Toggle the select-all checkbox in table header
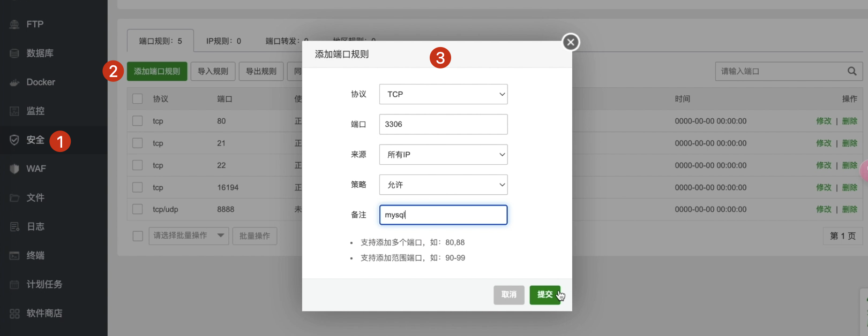 pos(138,99)
